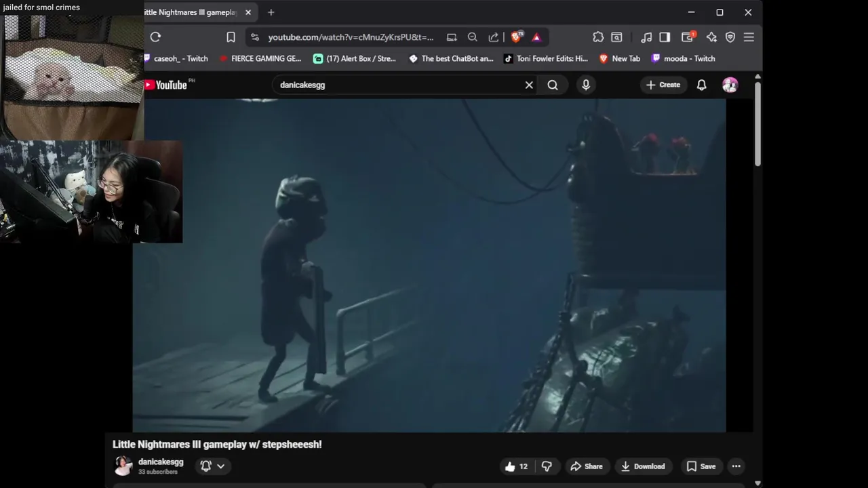This screenshot has width=868, height=488.
Task: Open site settings icon in address bar
Action: [255, 37]
